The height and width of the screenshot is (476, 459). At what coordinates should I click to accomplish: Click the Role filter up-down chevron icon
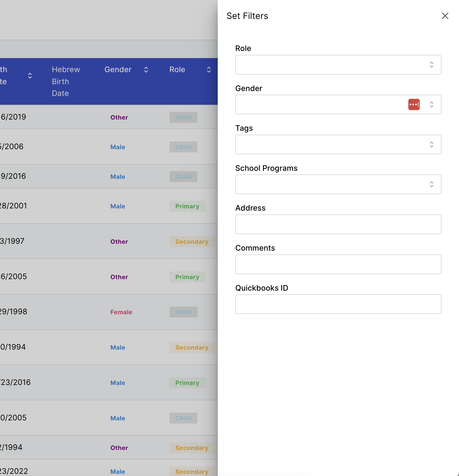(x=431, y=65)
